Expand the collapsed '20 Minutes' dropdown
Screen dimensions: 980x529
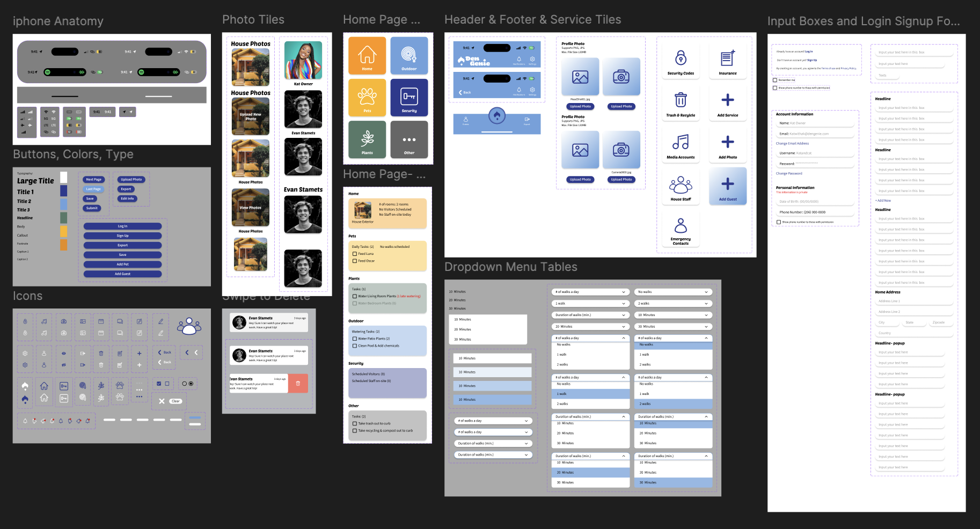(590, 326)
